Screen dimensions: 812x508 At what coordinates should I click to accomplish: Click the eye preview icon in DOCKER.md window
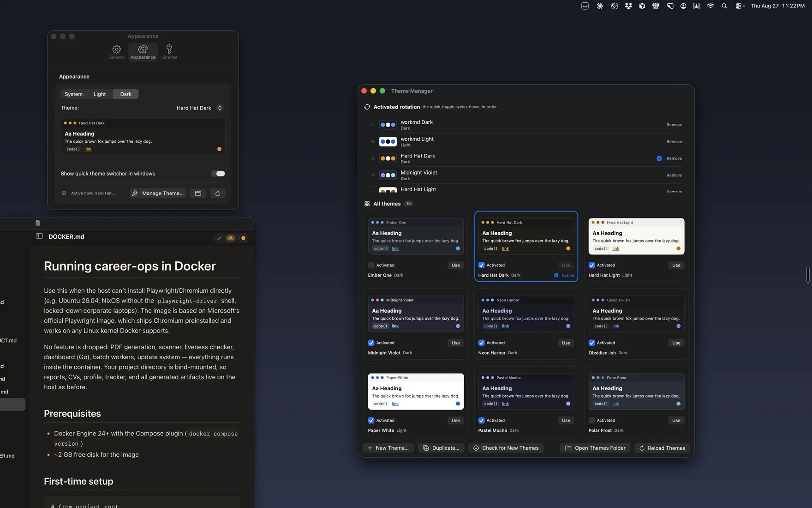(x=231, y=238)
